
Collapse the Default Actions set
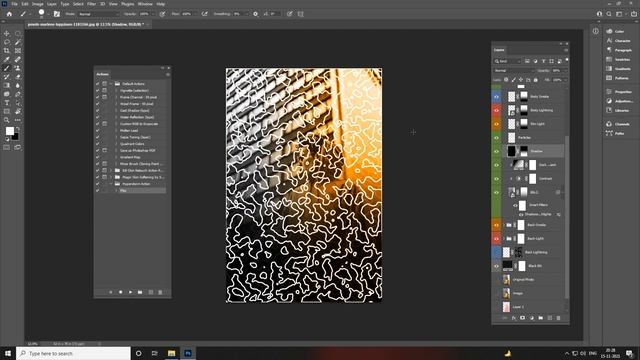coord(111,84)
